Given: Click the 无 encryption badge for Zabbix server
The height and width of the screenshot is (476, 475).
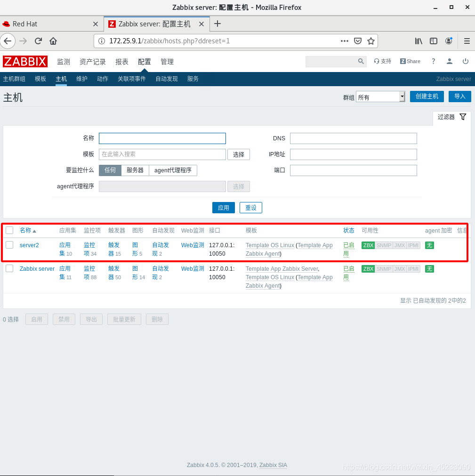Looking at the screenshot, I should coord(429,269).
